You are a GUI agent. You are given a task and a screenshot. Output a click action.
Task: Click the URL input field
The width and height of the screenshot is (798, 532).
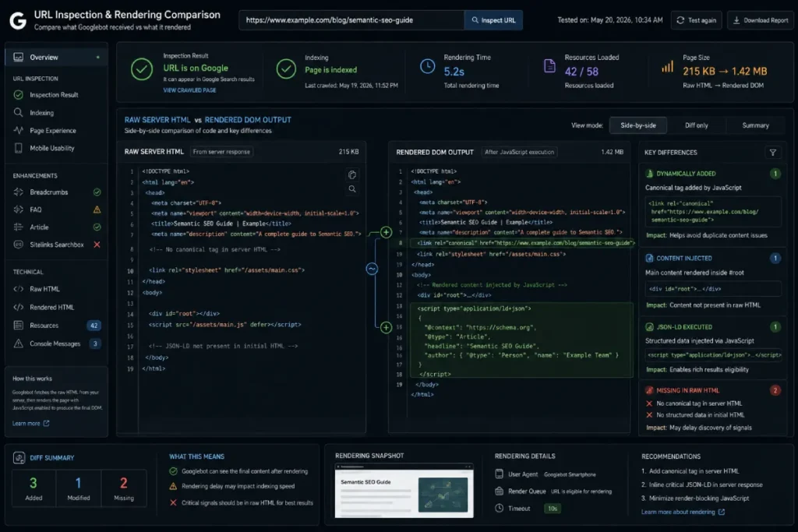click(351, 20)
